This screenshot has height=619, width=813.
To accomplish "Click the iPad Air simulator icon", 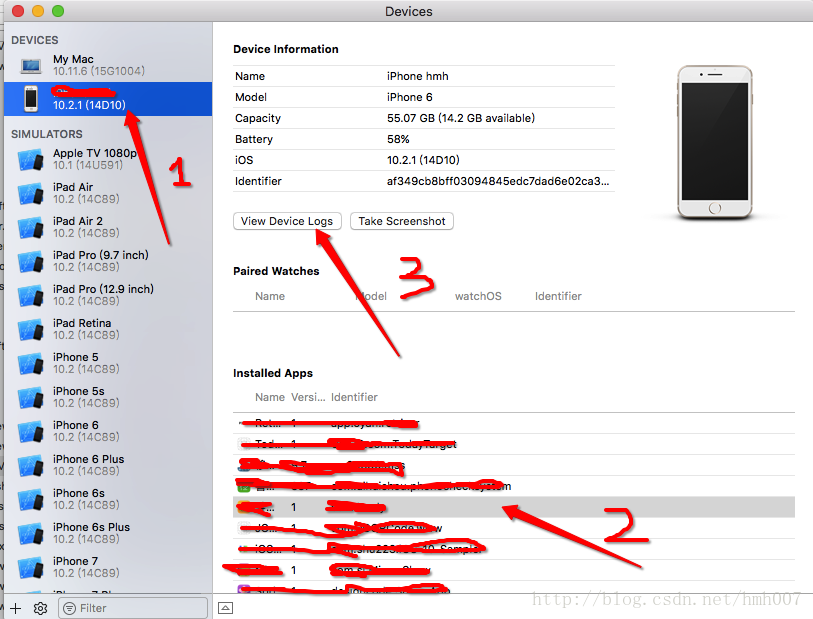I will click(31, 194).
